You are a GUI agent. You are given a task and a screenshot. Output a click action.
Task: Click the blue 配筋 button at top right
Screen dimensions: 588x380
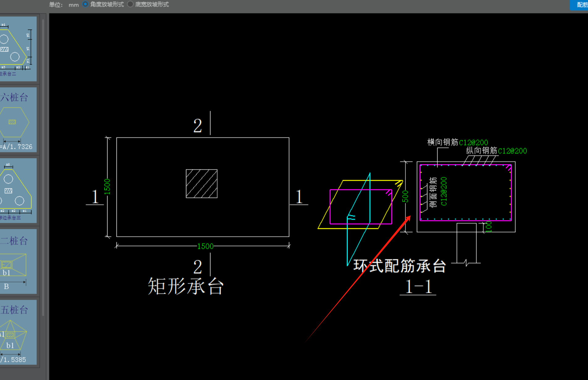tap(579, 5)
